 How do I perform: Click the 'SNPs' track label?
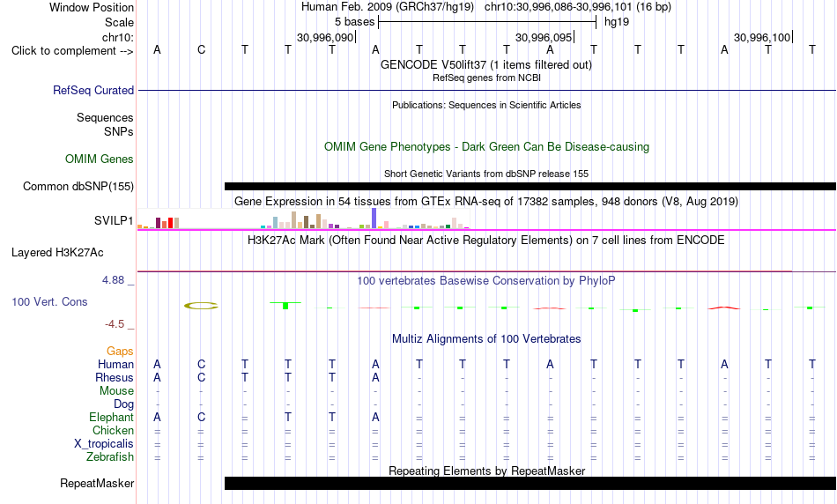click(119, 131)
